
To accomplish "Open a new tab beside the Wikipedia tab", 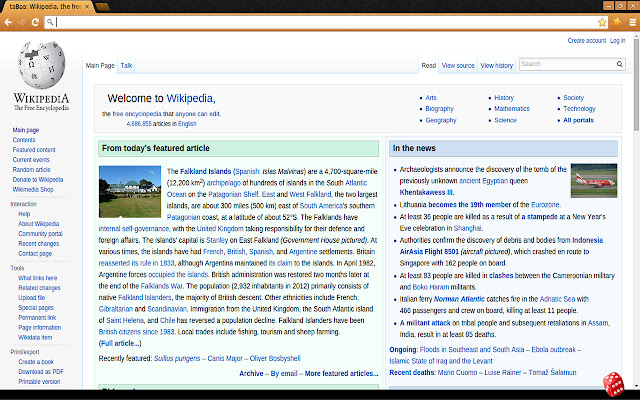I will pyautogui.click(x=103, y=7).
